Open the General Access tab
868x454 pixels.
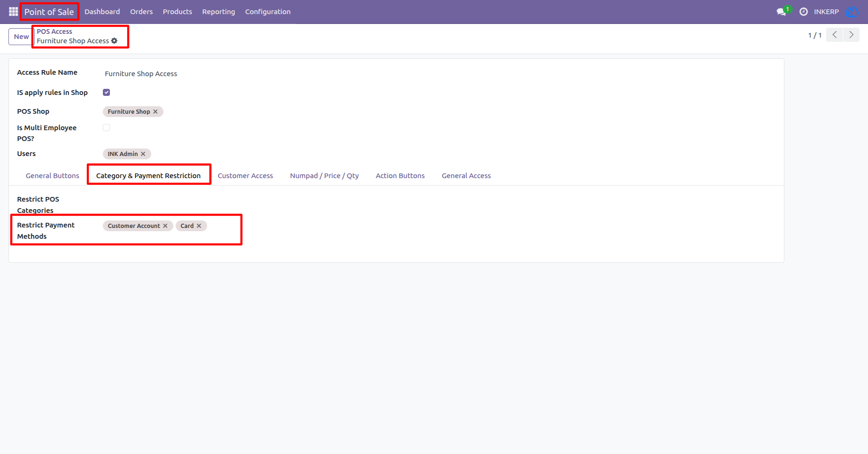pos(466,176)
